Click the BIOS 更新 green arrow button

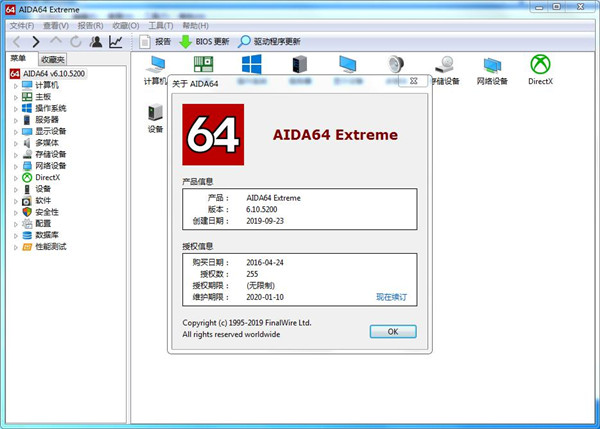[204, 42]
